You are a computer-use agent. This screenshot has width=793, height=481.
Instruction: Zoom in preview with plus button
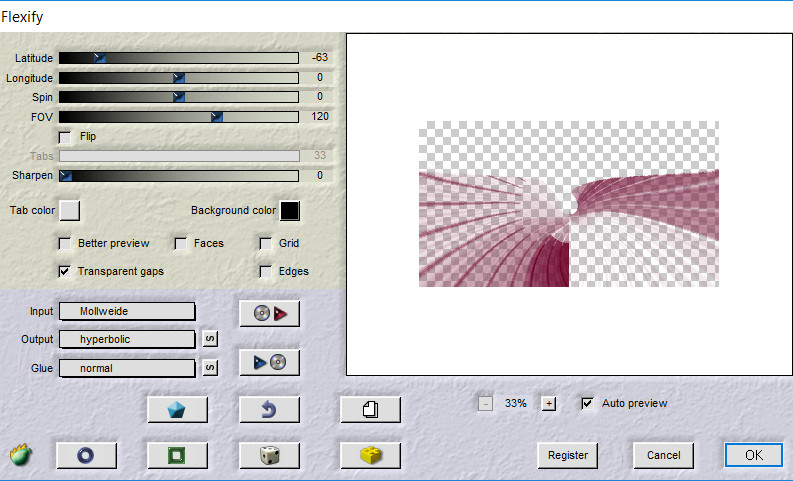tap(548, 404)
